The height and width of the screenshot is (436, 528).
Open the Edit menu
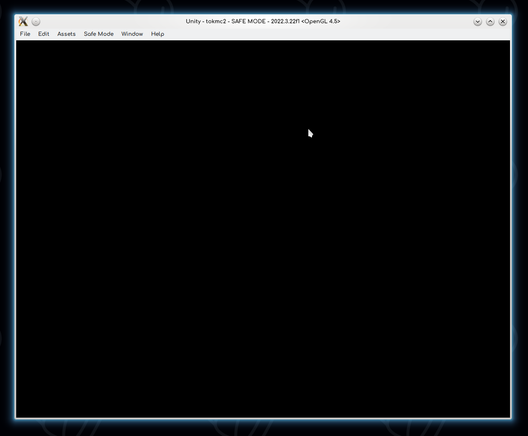43,34
